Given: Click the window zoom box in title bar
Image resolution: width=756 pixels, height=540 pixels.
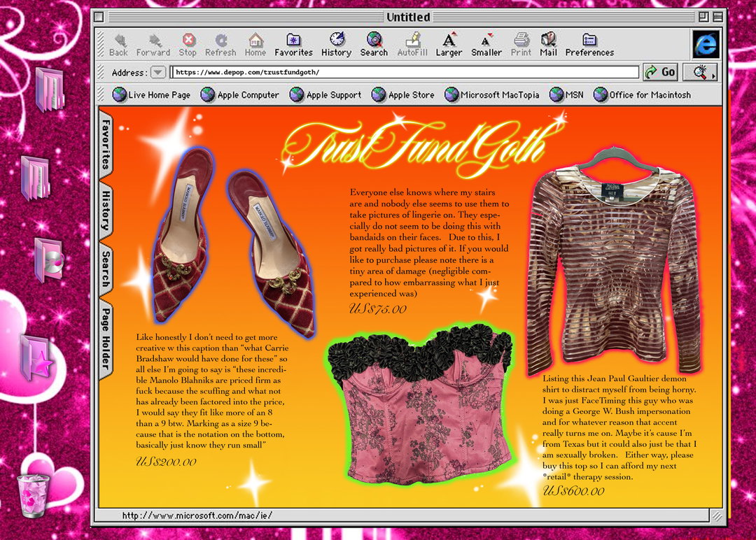Looking at the screenshot, I should (703, 17).
